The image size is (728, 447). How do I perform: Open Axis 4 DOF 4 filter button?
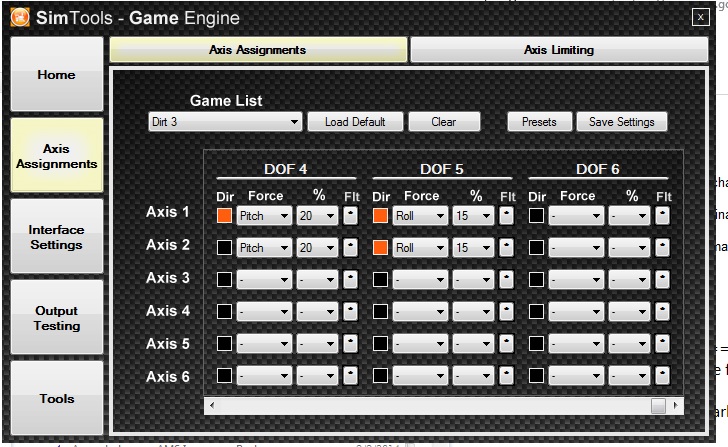click(x=351, y=312)
